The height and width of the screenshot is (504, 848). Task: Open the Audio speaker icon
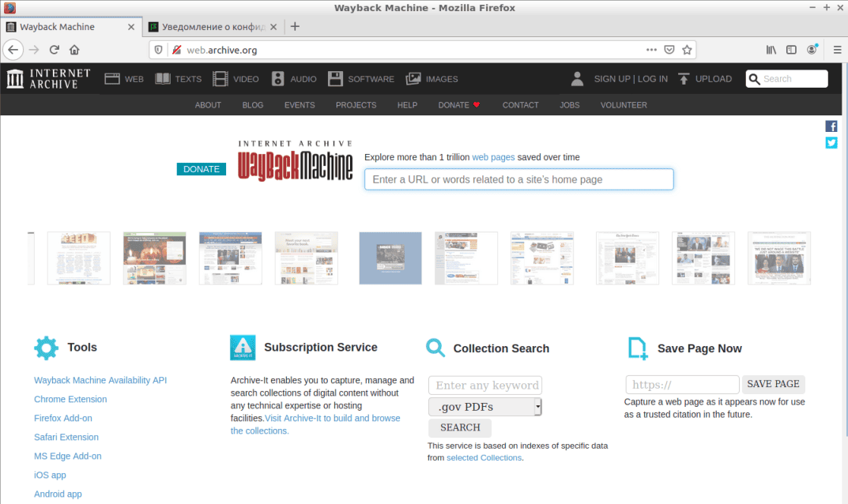tap(277, 79)
